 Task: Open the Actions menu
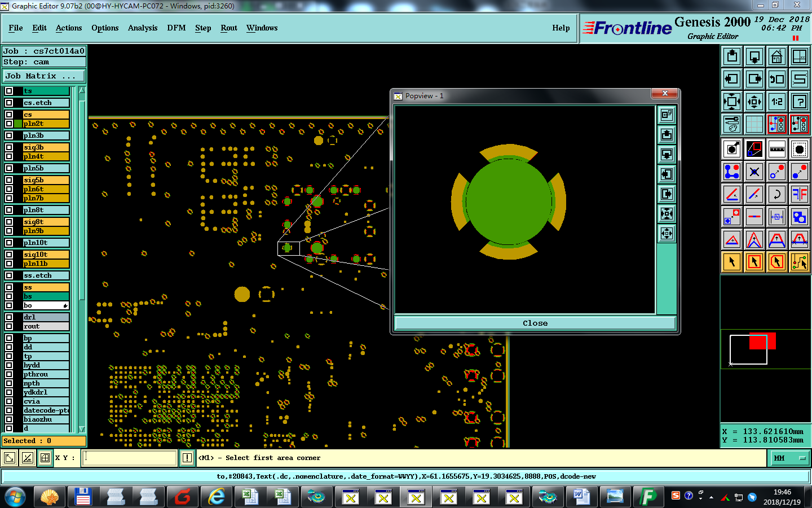point(69,28)
